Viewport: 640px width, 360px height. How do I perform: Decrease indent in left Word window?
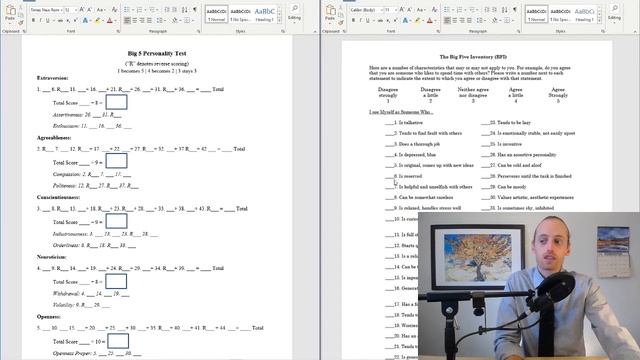click(167, 9)
